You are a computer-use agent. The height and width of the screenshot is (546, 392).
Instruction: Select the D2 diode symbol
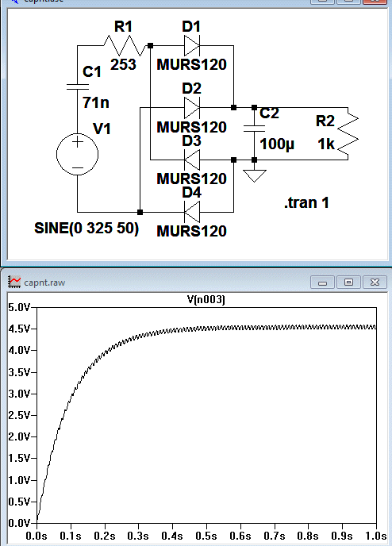pos(192,108)
